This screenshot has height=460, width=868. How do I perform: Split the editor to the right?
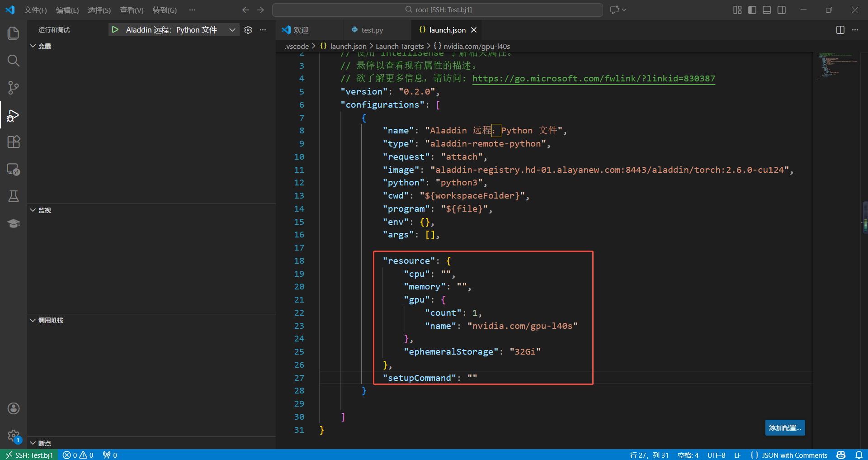(x=840, y=30)
